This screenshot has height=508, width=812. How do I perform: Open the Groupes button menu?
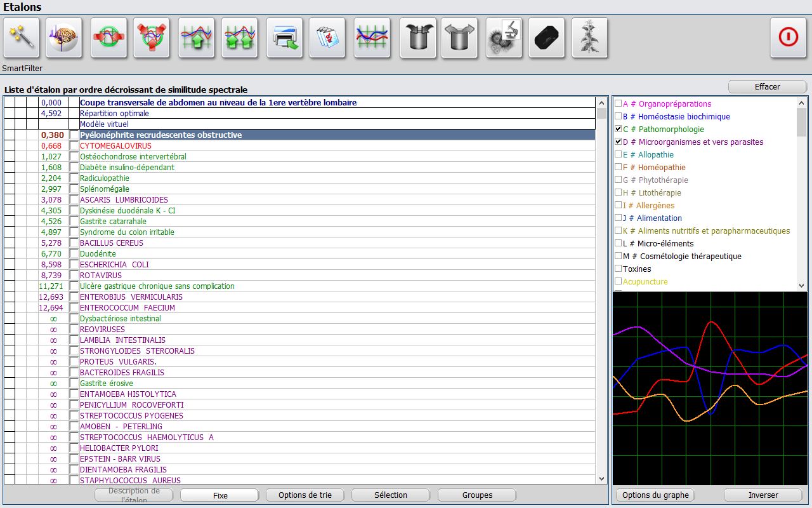(x=477, y=495)
